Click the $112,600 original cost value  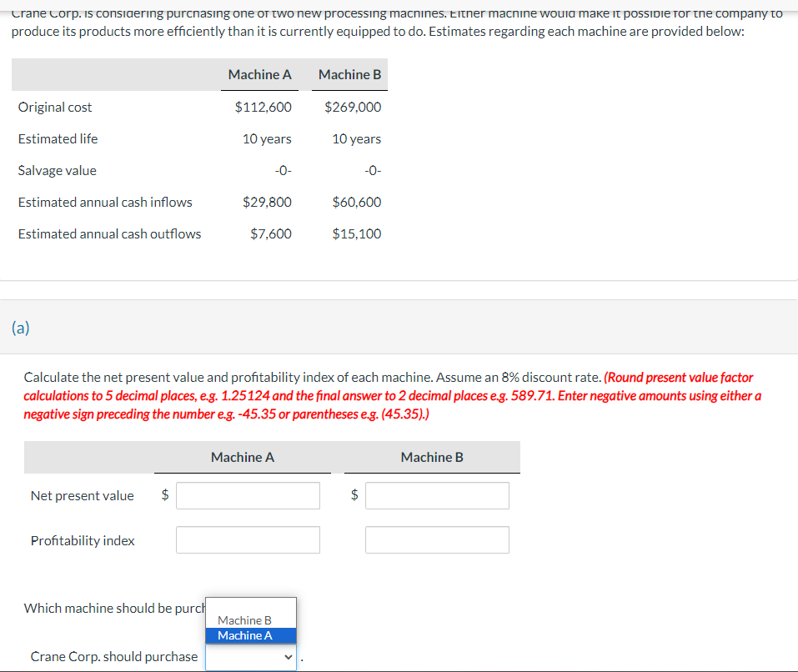263,107
